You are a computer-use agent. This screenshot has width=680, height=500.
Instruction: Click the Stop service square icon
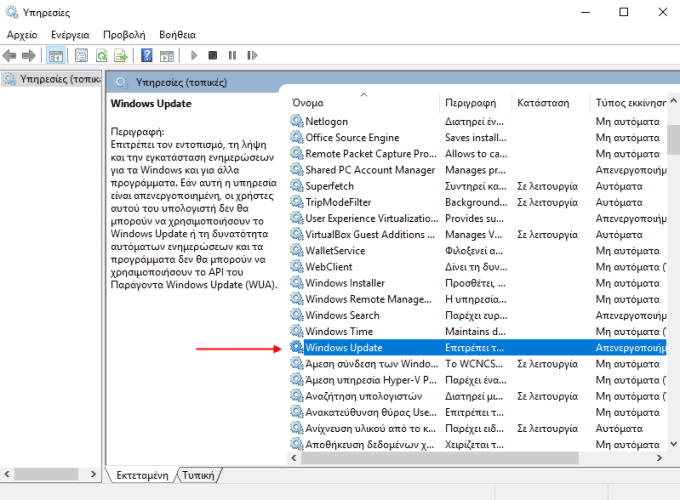click(212, 56)
